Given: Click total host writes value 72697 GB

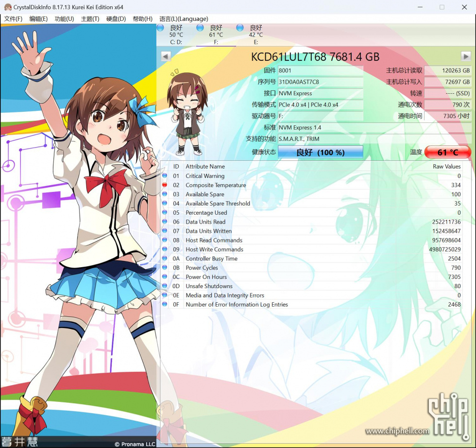Looking at the screenshot, I should click(x=448, y=82).
